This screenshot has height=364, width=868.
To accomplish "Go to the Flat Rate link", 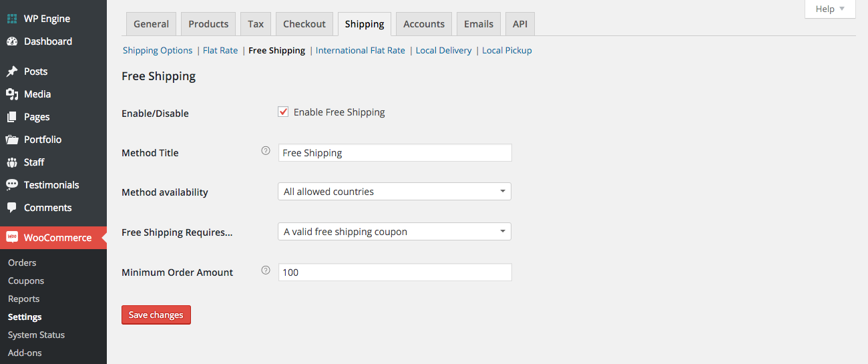I will pyautogui.click(x=220, y=50).
